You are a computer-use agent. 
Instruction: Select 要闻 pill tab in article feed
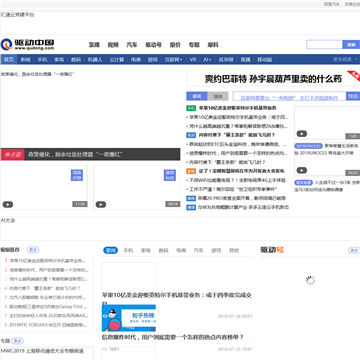110,250
